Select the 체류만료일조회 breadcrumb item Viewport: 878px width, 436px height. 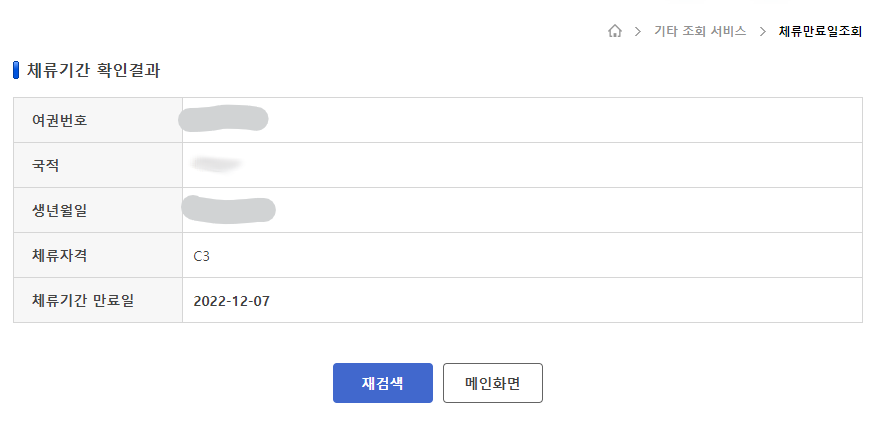tap(820, 32)
